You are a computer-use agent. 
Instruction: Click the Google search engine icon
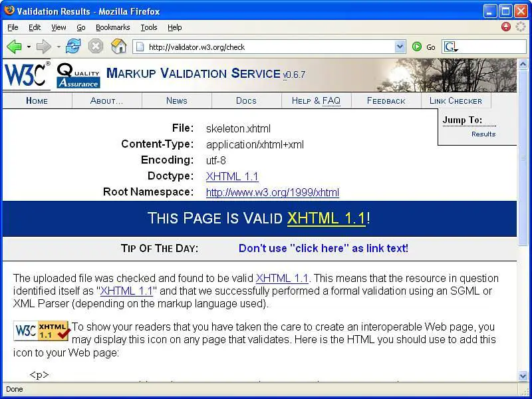coord(450,47)
